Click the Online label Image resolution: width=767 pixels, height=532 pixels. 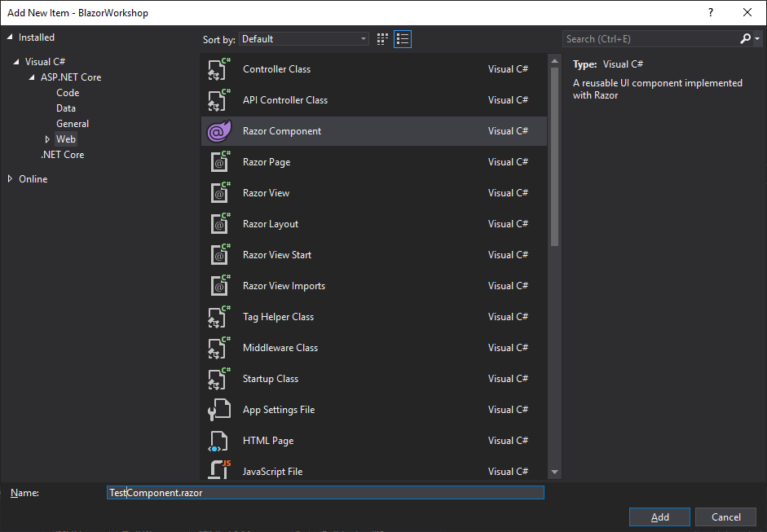coord(33,179)
